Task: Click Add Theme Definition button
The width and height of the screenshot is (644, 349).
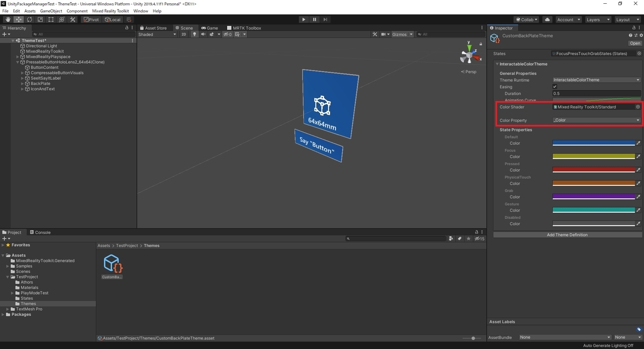Action: pos(567,235)
